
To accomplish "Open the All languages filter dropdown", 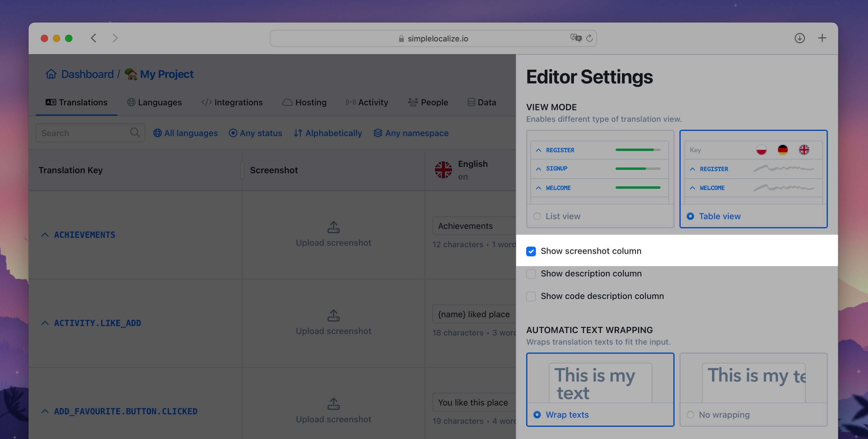I will tap(185, 133).
